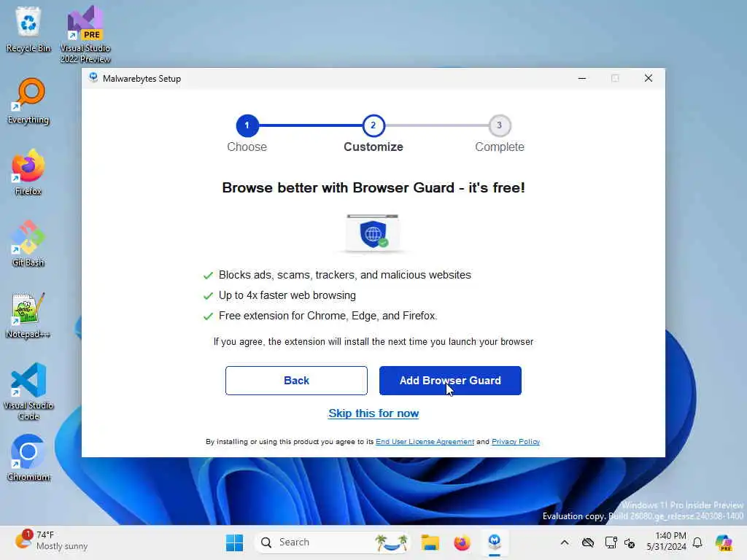Select the Git Bash desktop shortcut
Viewport: 747px width, 560px height.
(x=28, y=244)
